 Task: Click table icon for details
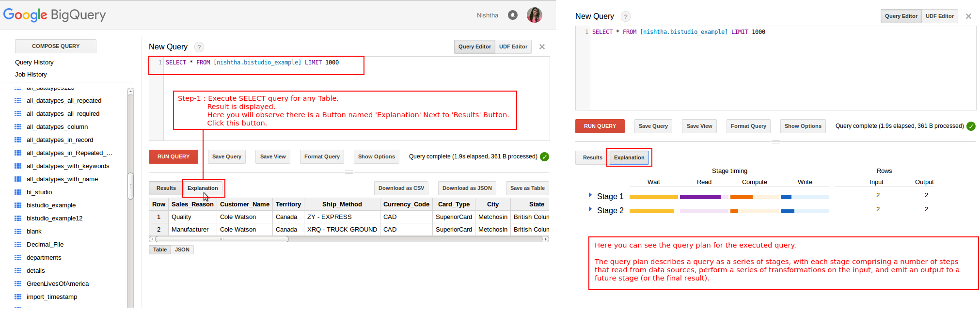coord(18,271)
